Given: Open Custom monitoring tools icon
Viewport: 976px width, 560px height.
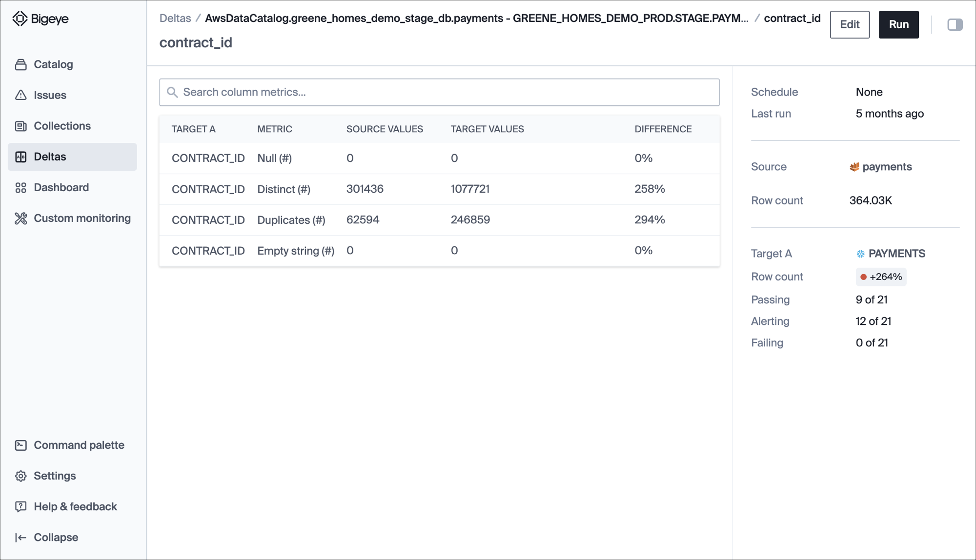Looking at the screenshot, I should pyautogui.click(x=20, y=218).
